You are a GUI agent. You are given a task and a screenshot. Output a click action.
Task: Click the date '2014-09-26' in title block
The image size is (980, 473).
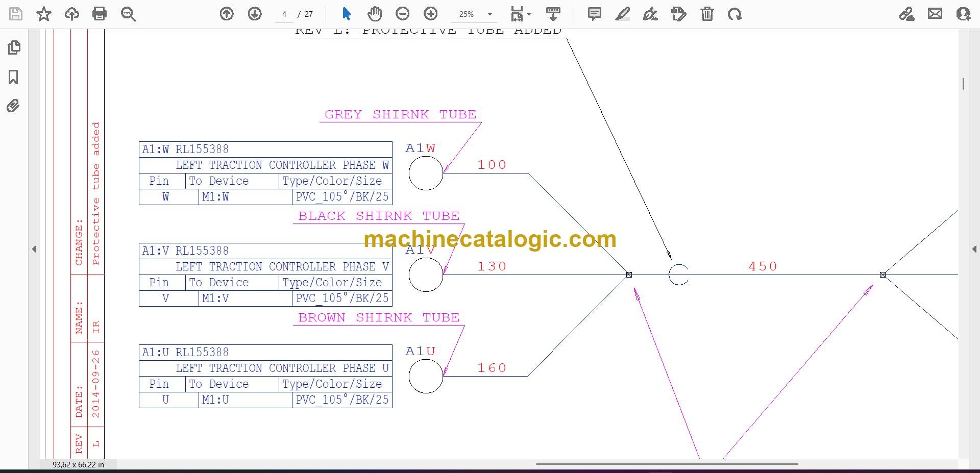point(95,384)
